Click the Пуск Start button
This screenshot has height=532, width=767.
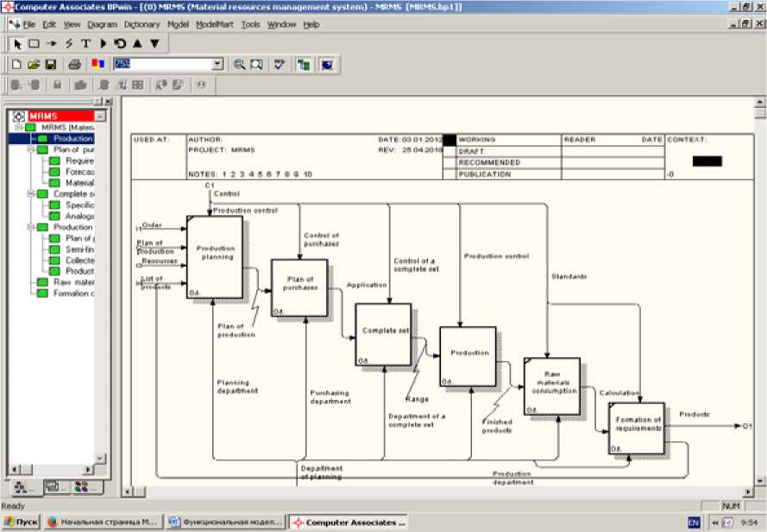point(21,523)
